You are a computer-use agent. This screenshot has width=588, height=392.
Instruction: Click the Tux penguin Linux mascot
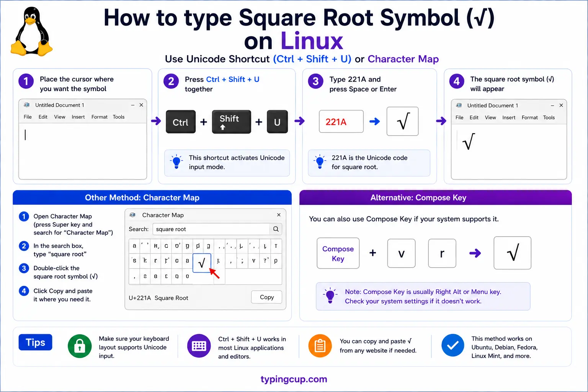pyautogui.click(x=32, y=31)
